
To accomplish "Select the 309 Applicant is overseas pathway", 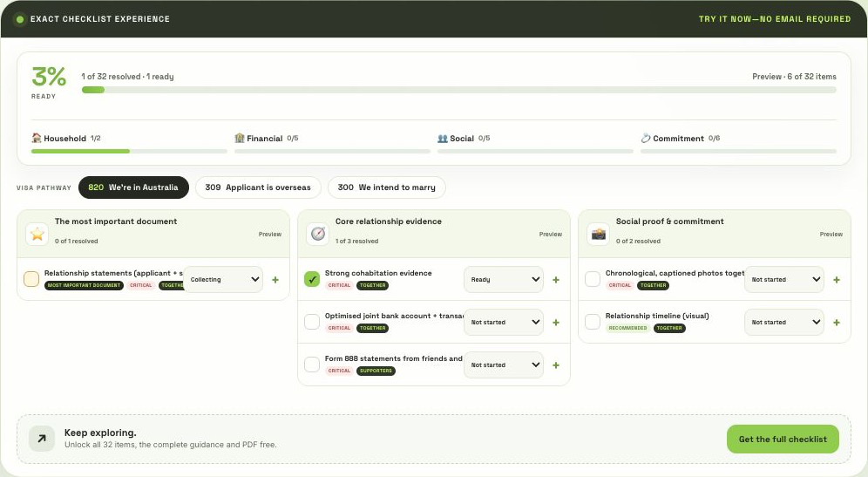I will coord(258,187).
